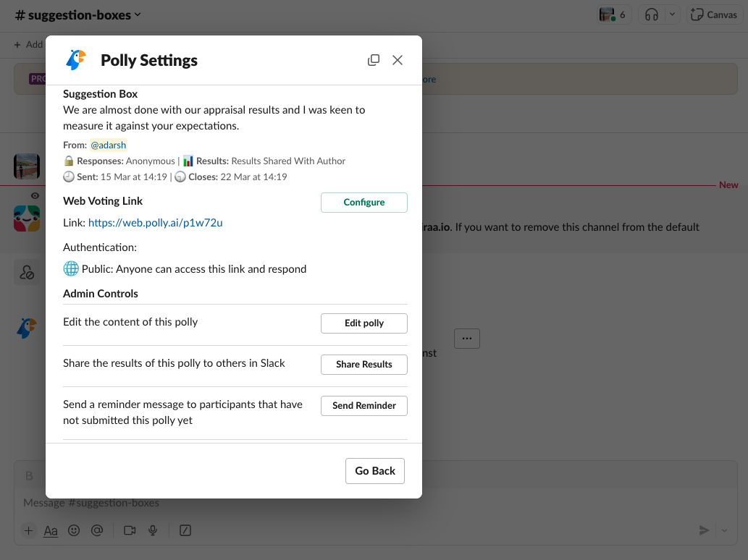
Task: Click the Edit polly button
Action: click(364, 323)
